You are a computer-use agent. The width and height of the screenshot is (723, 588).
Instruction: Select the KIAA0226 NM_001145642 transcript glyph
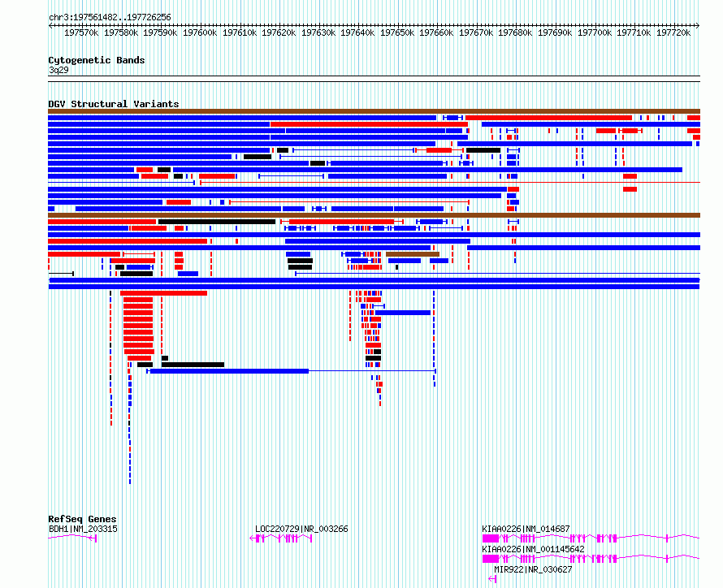[591, 559]
